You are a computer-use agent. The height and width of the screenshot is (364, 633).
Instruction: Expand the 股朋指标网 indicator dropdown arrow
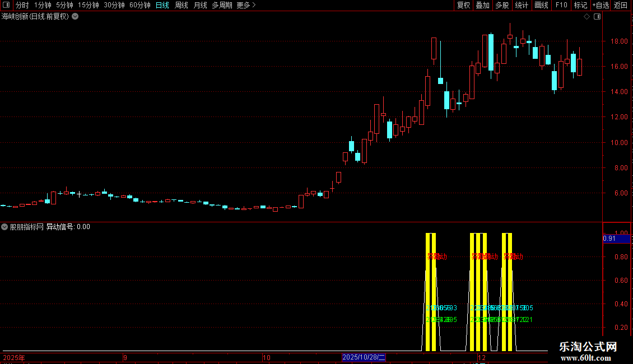(x=4, y=227)
